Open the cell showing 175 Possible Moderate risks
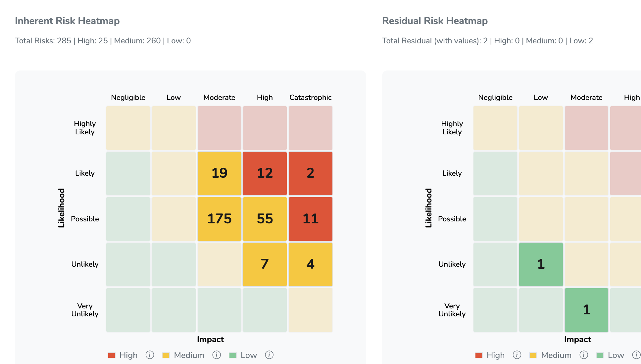Screen dimensions: 641x364 pyautogui.click(x=219, y=219)
